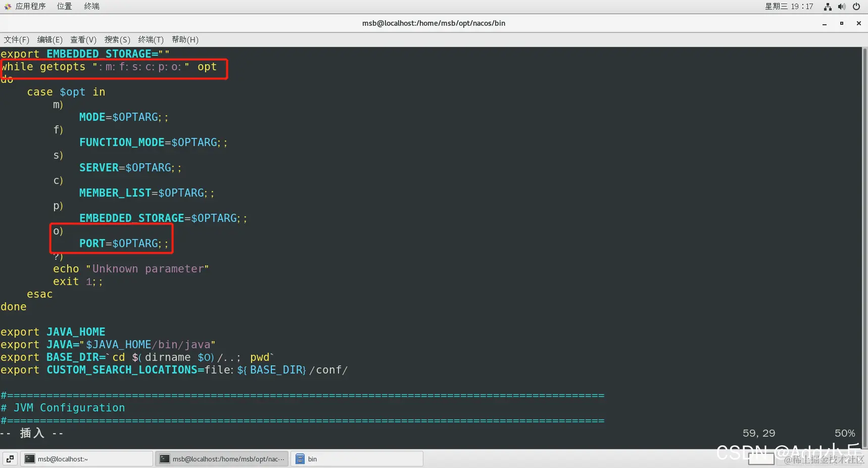Image resolution: width=868 pixels, height=468 pixels.
Task: Click the power icon in top panel
Action: (856, 7)
